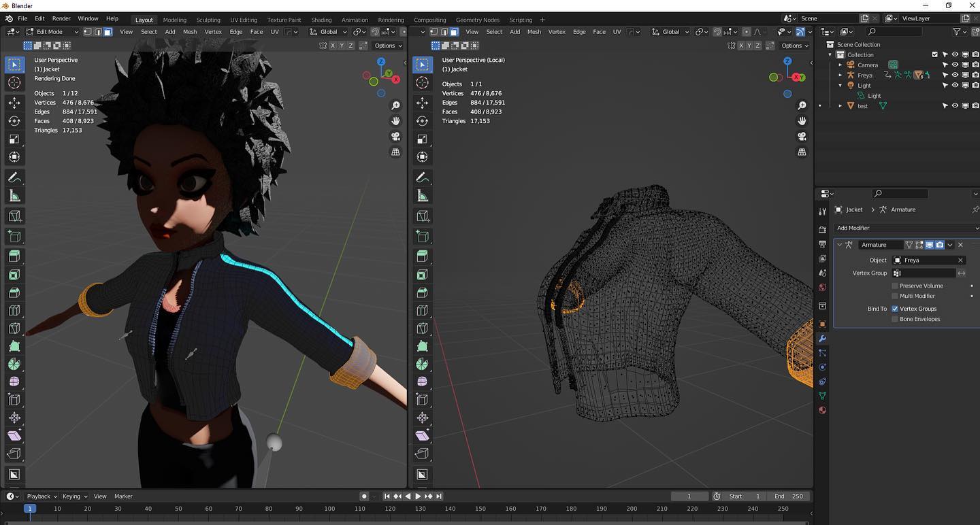Enable the Preserve Volume checkbox
The height and width of the screenshot is (525, 980).
click(895, 286)
